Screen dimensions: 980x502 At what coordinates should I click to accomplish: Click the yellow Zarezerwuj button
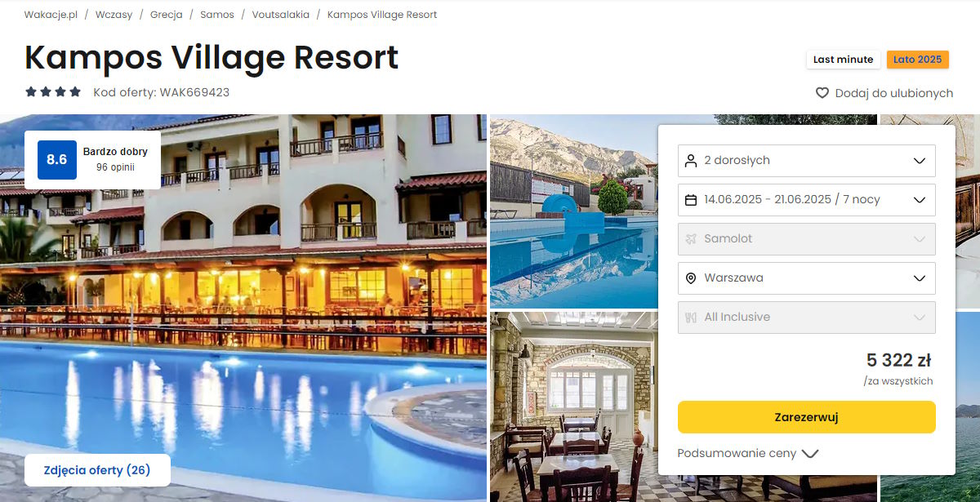coord(807,417)
